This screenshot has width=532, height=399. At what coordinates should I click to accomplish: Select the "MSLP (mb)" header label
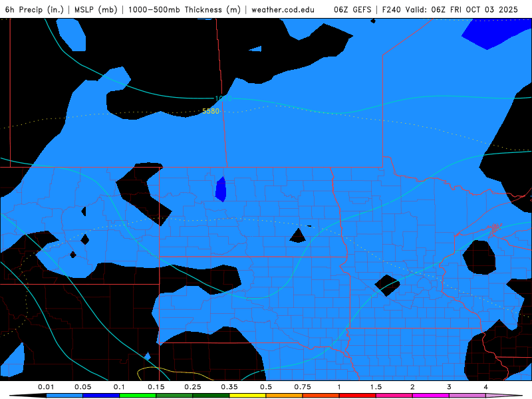(96, 9)
